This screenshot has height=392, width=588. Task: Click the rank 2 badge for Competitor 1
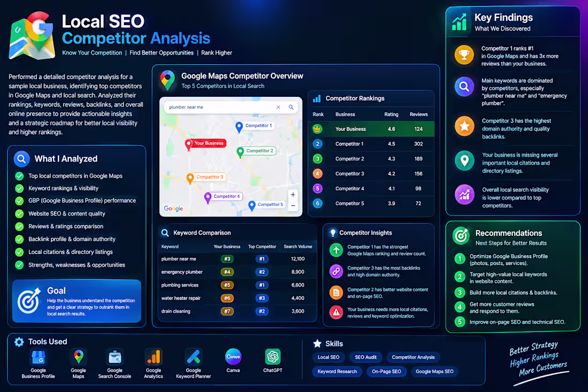coord(317,144)
